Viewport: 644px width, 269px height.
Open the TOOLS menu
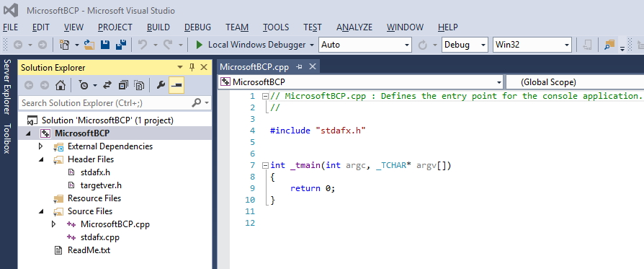276,27
